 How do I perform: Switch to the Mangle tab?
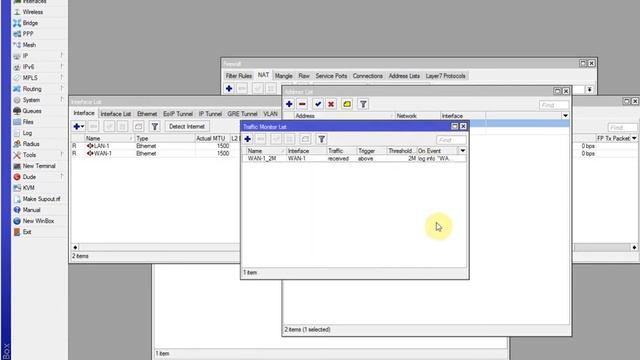(x=283, y=76)
